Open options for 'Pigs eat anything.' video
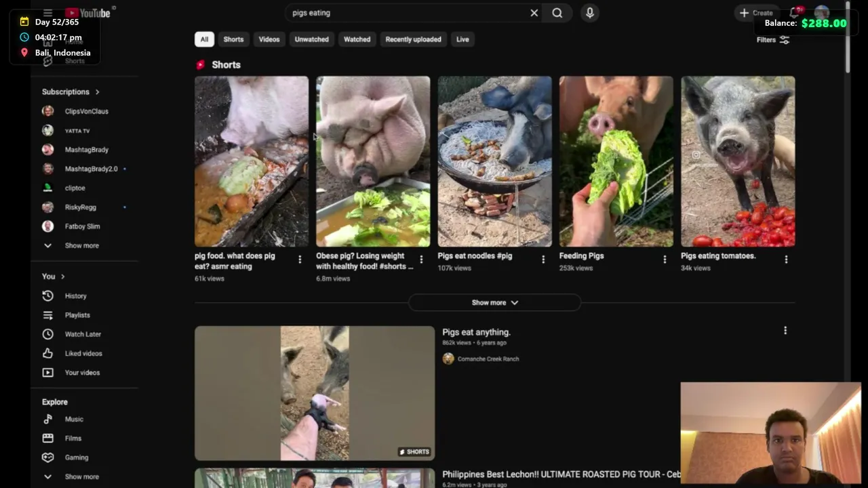 pos(785,331)
